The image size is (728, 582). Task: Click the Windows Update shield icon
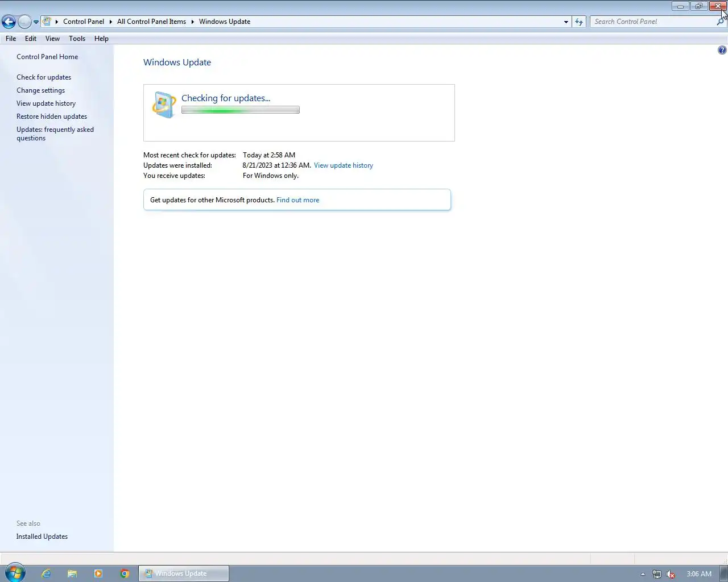(x=164, y=105)
